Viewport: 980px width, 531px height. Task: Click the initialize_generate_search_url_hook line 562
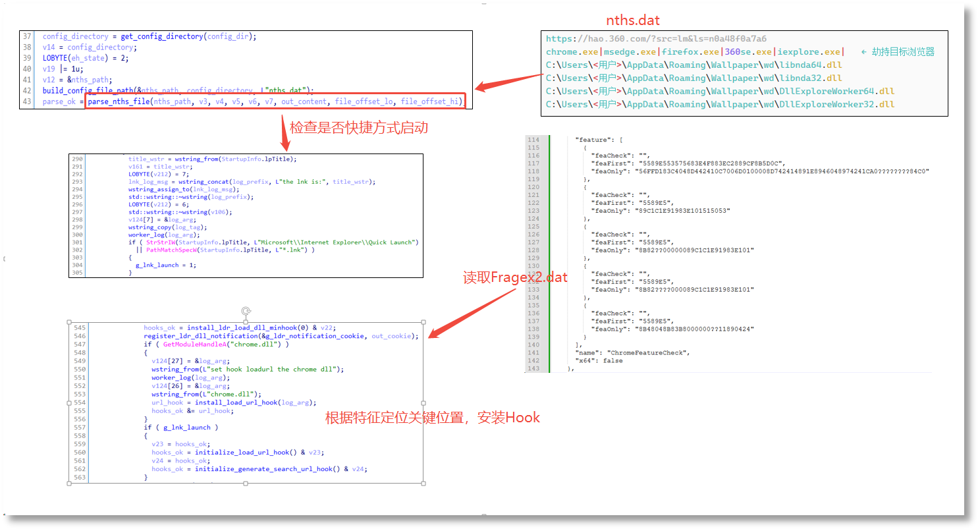click(259, 469)
